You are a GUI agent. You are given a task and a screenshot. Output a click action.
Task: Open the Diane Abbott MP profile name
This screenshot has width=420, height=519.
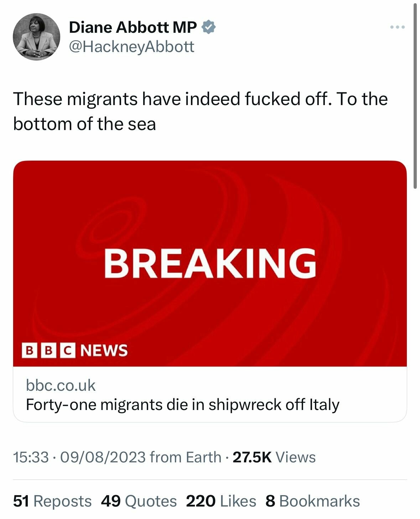133,27
